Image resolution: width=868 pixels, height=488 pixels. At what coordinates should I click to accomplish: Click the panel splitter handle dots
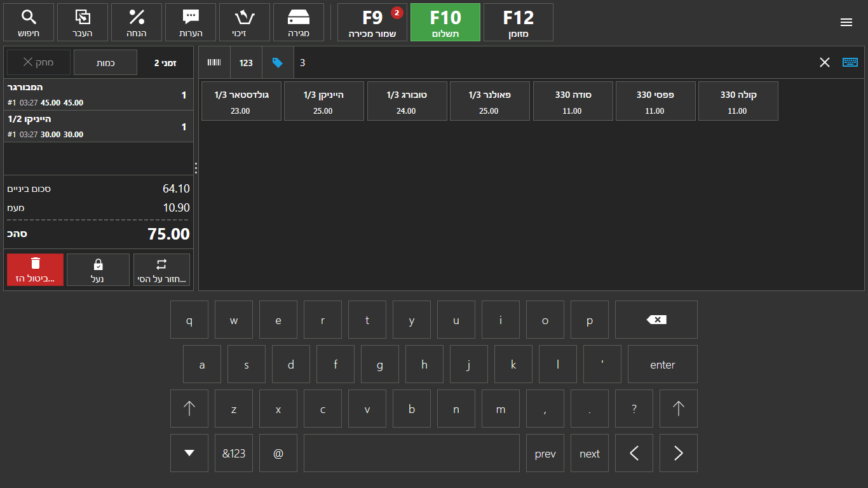coord(196,168)
